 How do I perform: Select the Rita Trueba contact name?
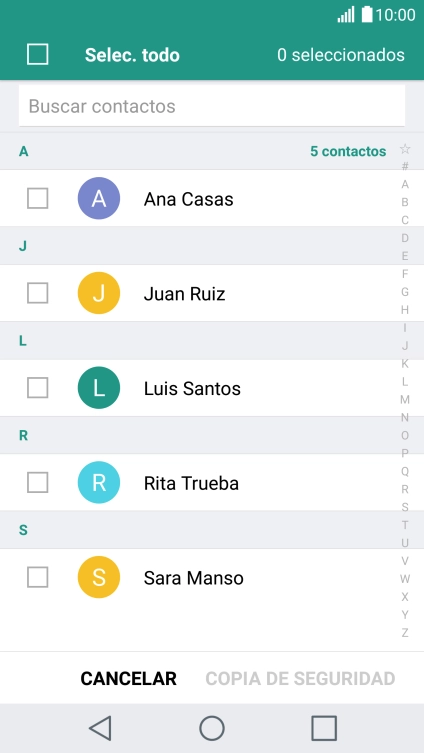click(191, 483)
